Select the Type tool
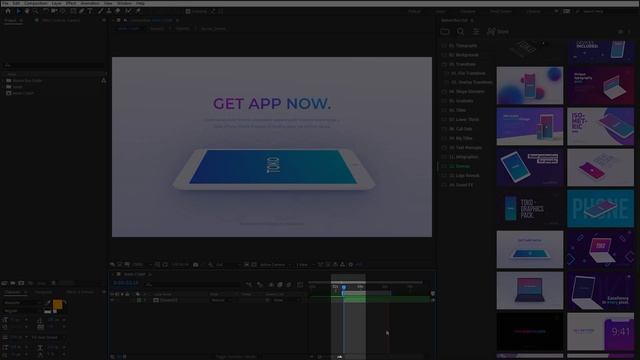Screen dimensions: 640x360 click(x=90, y=11)
